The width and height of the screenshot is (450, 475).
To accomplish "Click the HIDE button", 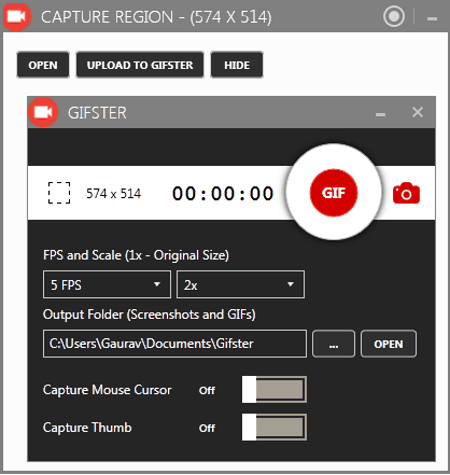I will coord(237,65).
